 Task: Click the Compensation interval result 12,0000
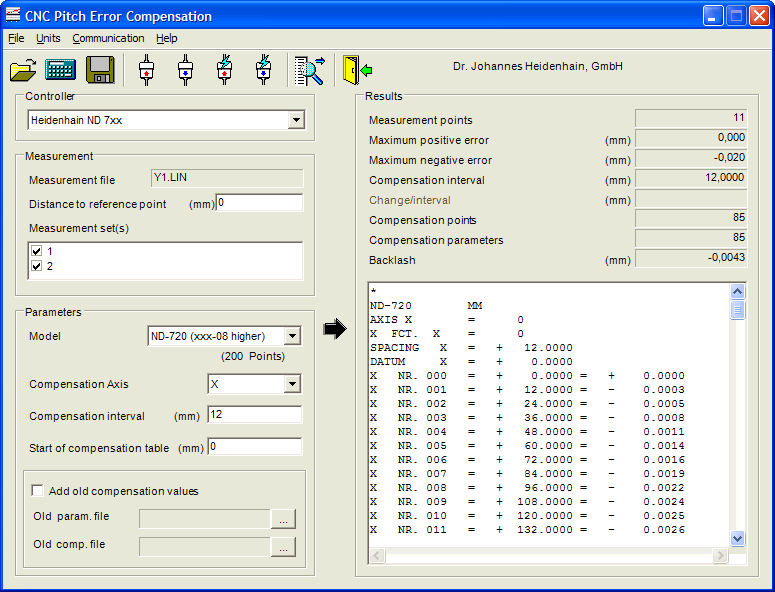click(x=691, y=178)
